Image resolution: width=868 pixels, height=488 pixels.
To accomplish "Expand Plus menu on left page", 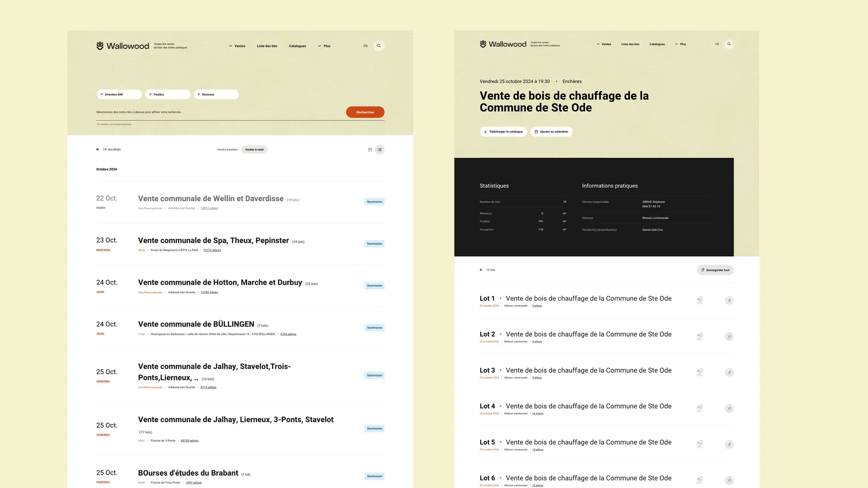I will click(324, 46).
